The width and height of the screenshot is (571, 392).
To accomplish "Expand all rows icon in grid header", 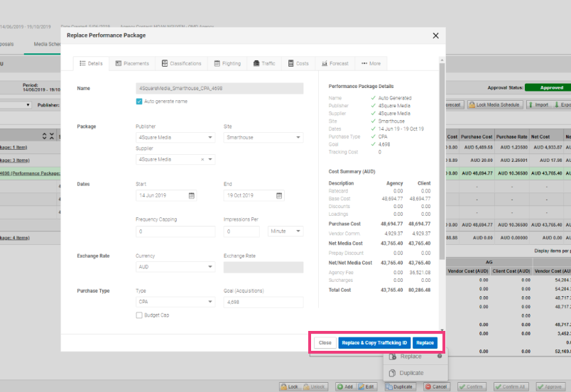I will (44, 136).
